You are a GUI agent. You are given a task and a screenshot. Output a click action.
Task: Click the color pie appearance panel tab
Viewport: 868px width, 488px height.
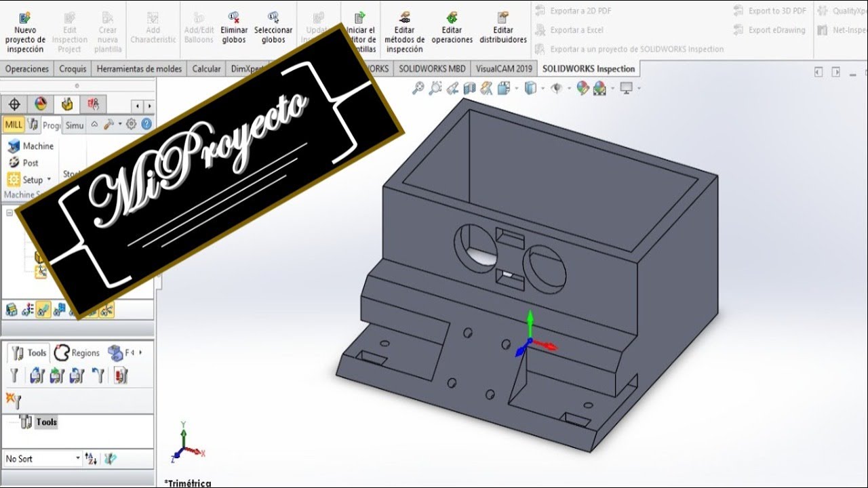click(x=41, y=104)
